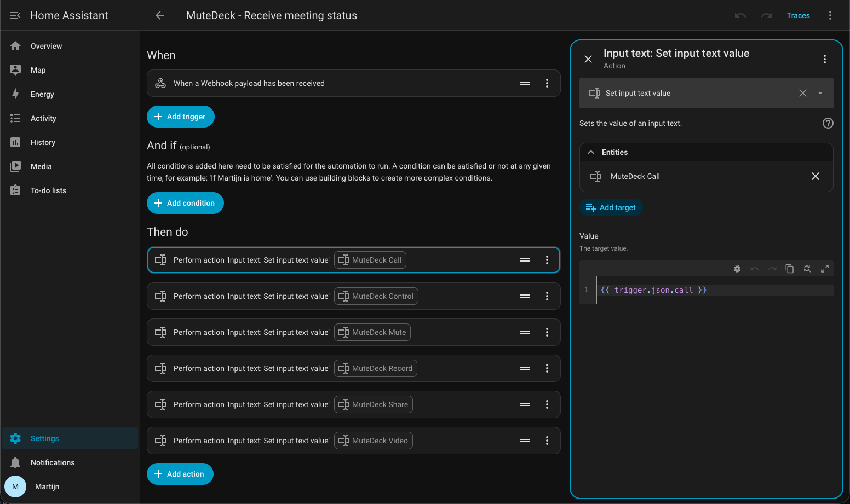850x504 pixels.
Task: Open History in the sidebar
Action: click(70, 142)
